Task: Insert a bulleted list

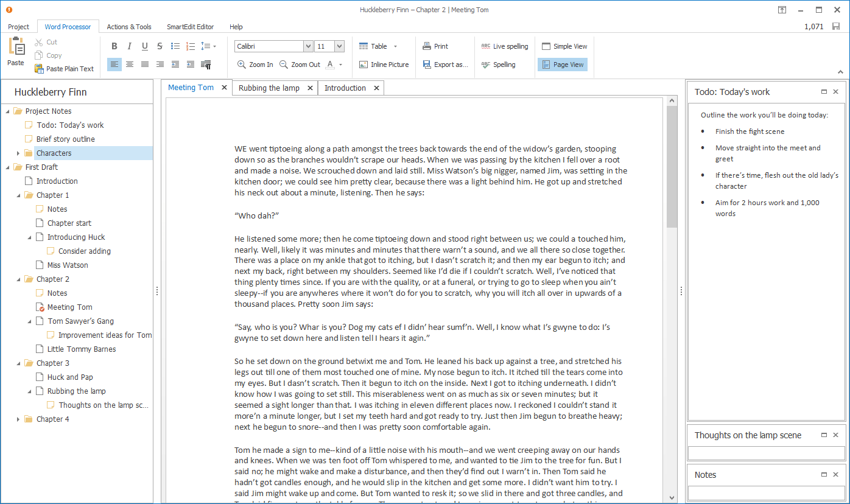Action: [175, 46]
